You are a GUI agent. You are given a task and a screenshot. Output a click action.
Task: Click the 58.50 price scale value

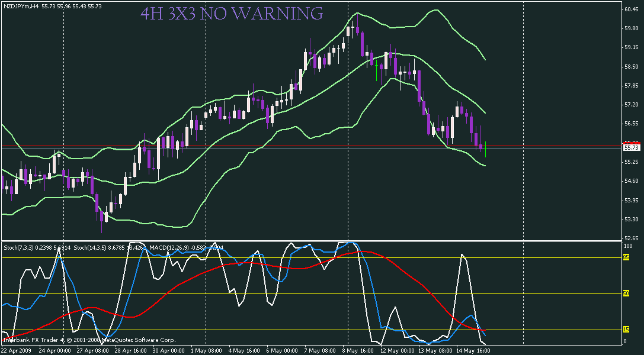[631, 66]
